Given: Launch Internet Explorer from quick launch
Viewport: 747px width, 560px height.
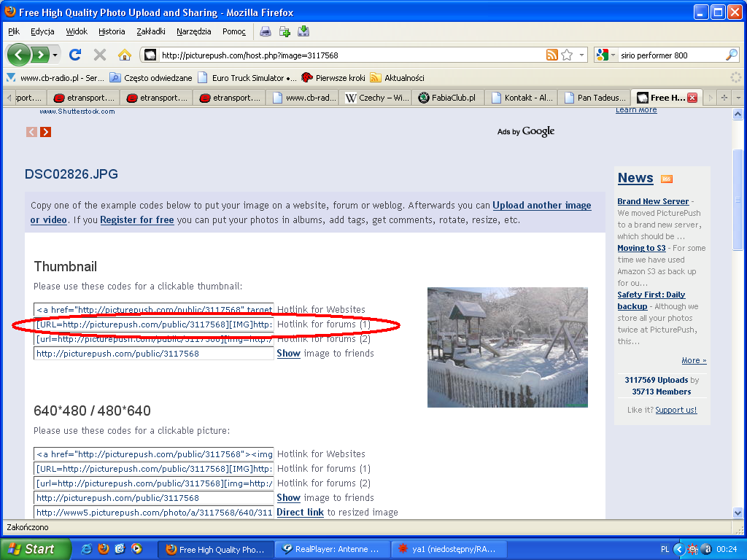Looking at the screenshot, I should tap(87, 549).
